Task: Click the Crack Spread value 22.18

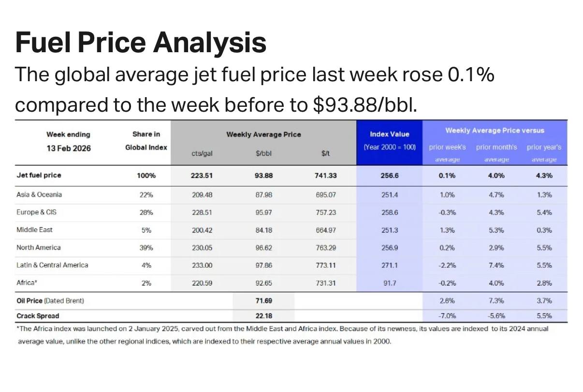Action: [x=263, y=316]
